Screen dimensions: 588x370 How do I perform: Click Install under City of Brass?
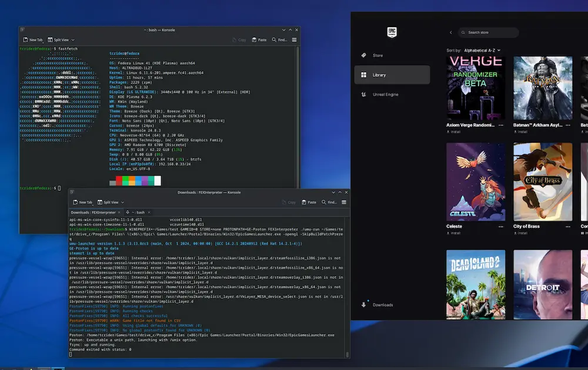point(522,233)
